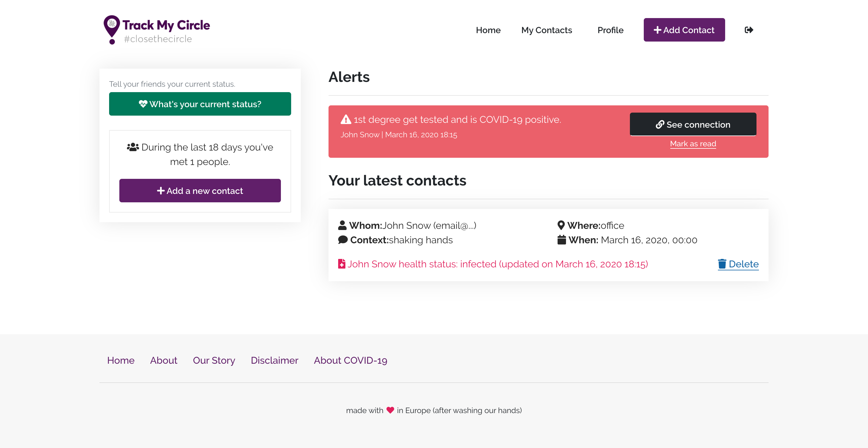Open John Snow infected health status link
868x448 pixels.
[497, 264]
